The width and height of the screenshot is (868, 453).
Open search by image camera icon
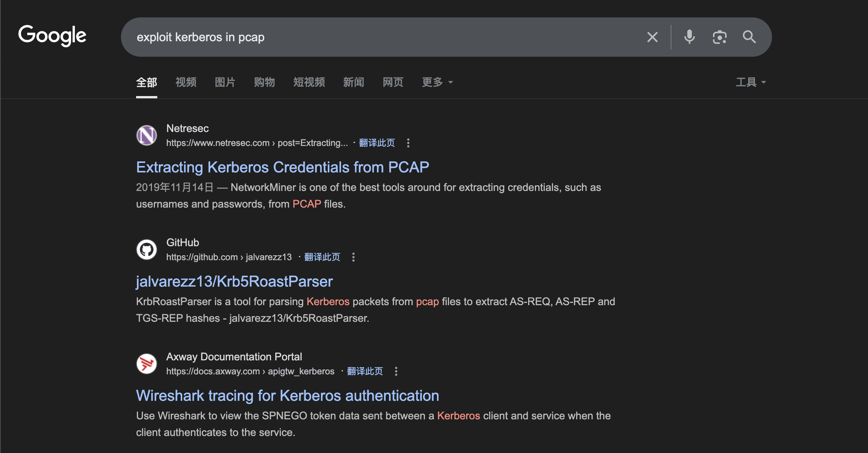click(719, 37)
